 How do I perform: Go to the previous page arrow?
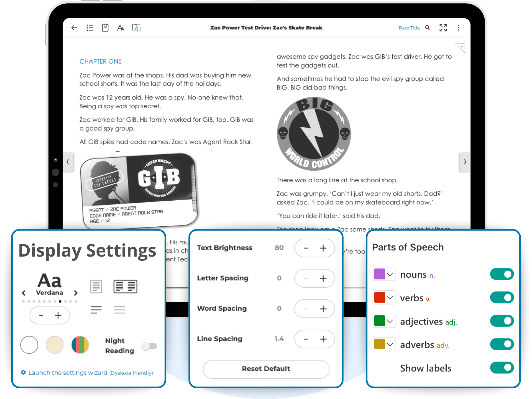pyautogui.click(x=68, y=162)
